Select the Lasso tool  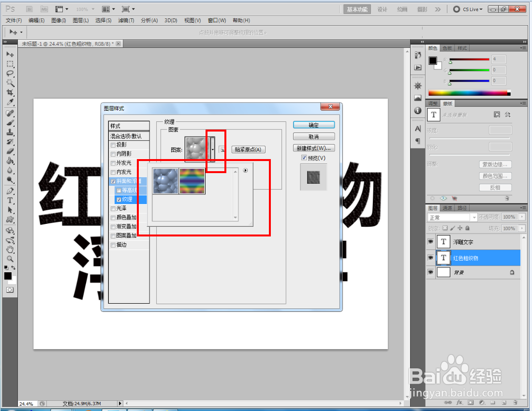coord(10,73)
